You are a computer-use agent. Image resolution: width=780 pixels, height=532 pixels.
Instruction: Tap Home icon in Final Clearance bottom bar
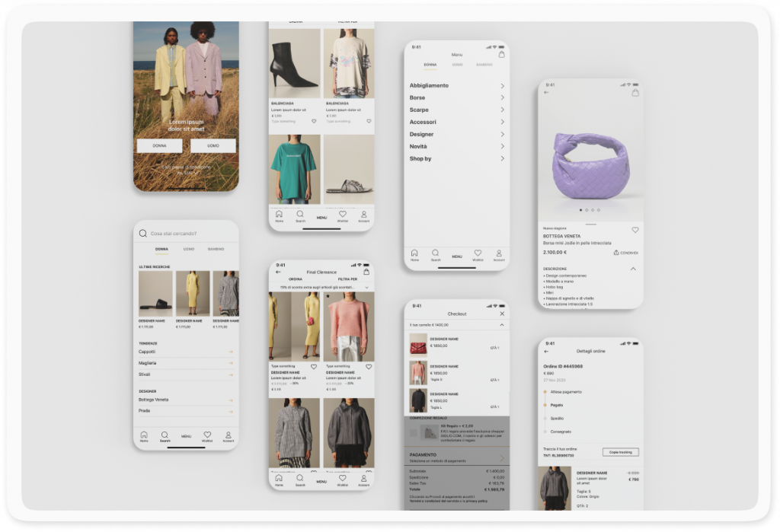pos(279,479)
